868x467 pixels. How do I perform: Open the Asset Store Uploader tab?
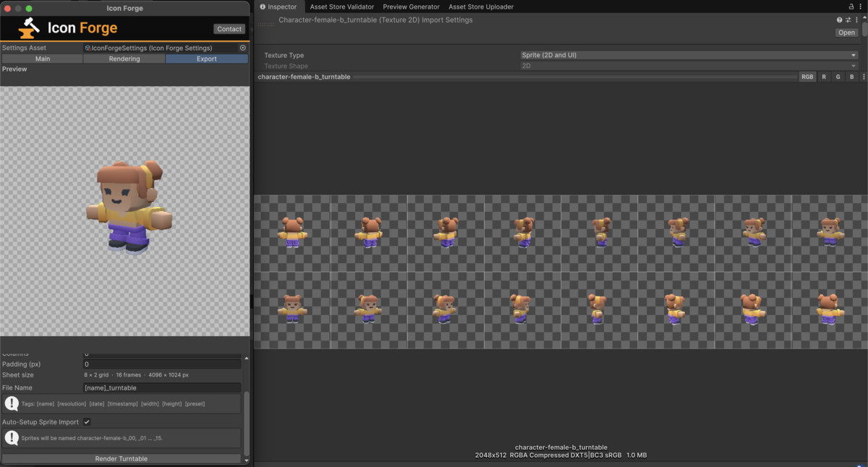point(481,7)
